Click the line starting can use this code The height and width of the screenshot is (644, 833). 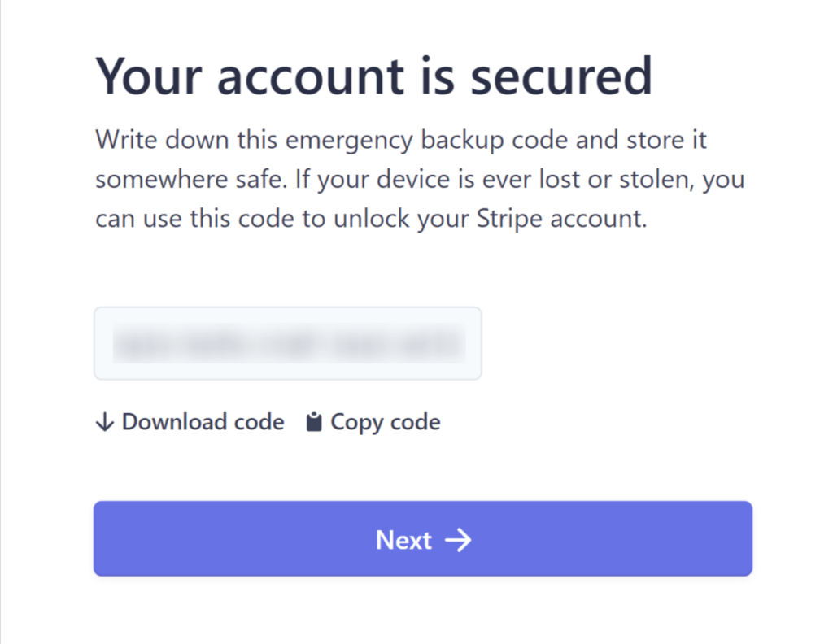(x=371, y=218)
